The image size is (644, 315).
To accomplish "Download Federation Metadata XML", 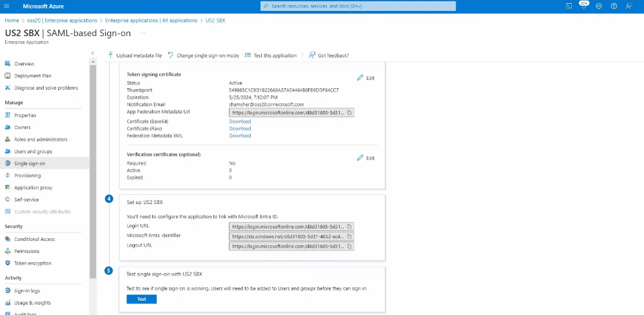I will click(240, 136).
